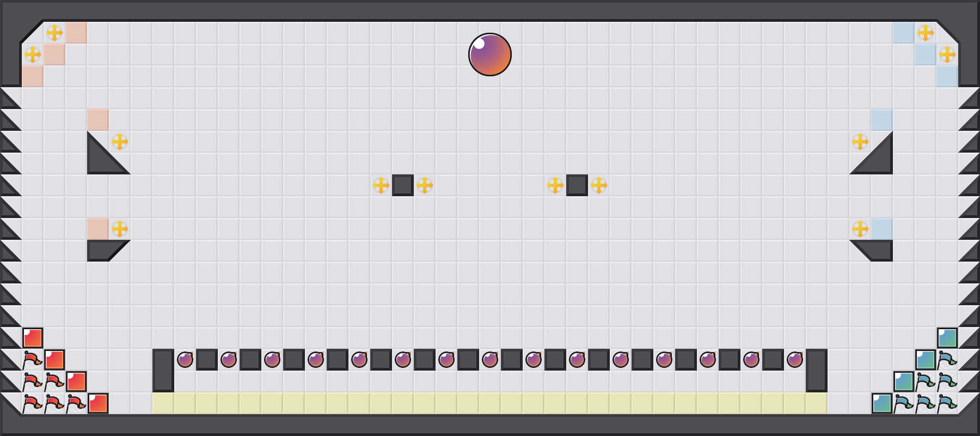The height and width of the screenshot is (436, 980).
Task: Select the lowest teal square in the right staircase
Action: pos(882,403)
